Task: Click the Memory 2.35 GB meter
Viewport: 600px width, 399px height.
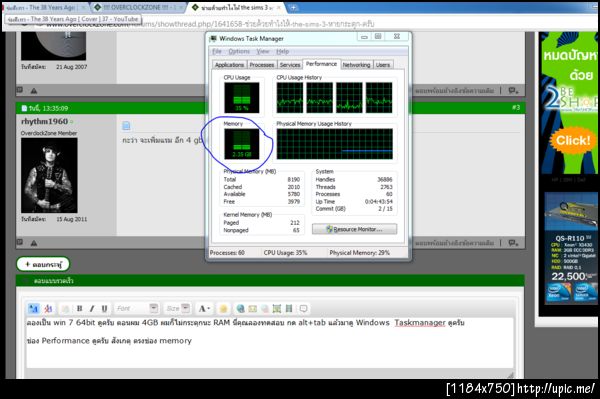Action: coord(241,144)
